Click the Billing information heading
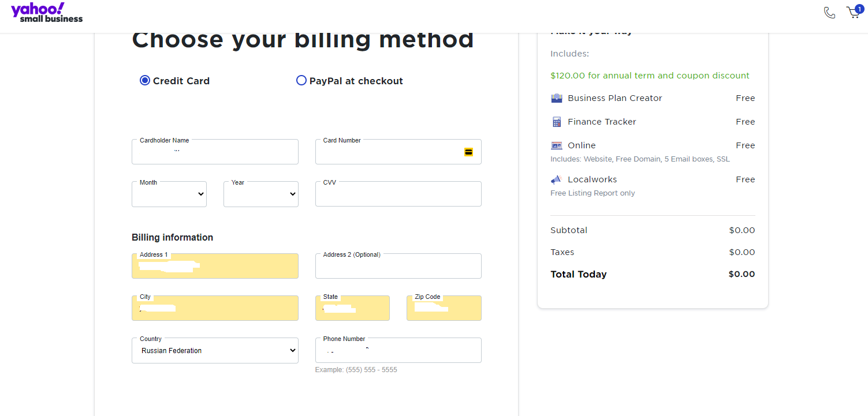 tap(172, 237)
